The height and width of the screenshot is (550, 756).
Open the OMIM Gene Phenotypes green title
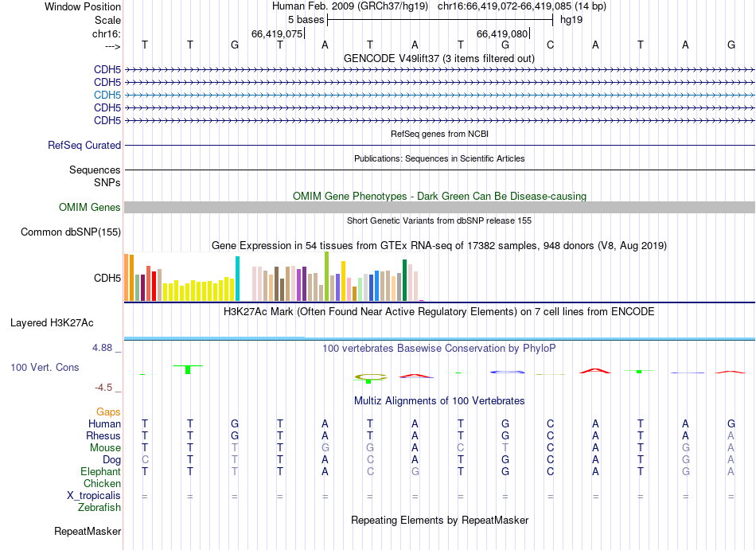click(439, 196)
